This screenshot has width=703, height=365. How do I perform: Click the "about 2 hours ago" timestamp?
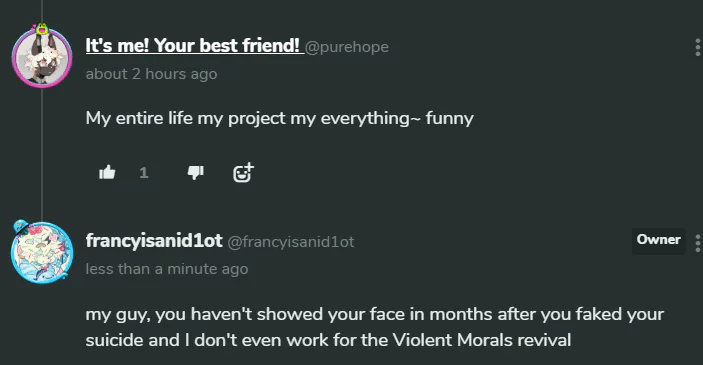(x=151, y=74)
